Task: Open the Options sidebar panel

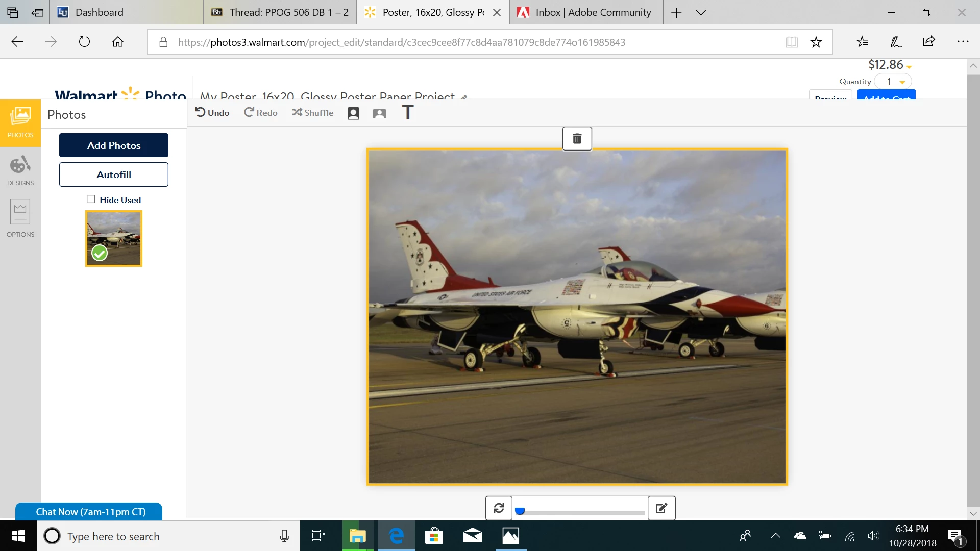Action: pyautogui.click(x=20, y=218)
